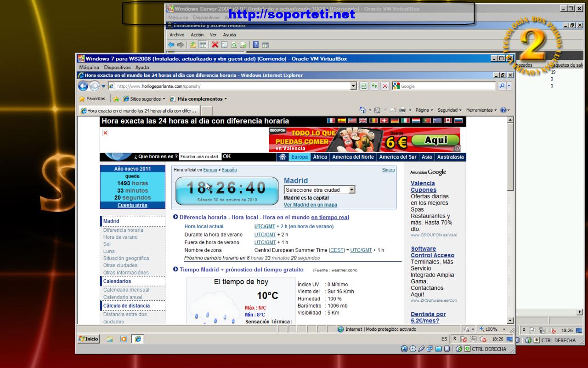
Task: Click the Internet Explorer back arrow button
Action: click(83, 86)
